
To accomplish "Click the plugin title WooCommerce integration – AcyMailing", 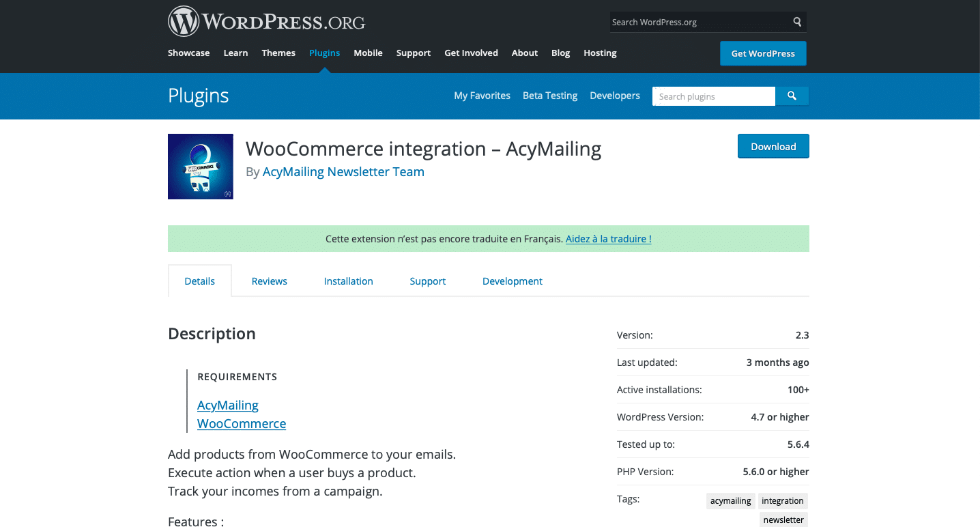I will 424,149.
